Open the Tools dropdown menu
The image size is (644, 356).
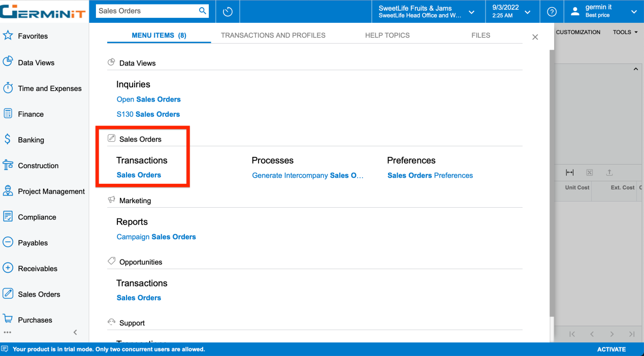click(625, 32)
